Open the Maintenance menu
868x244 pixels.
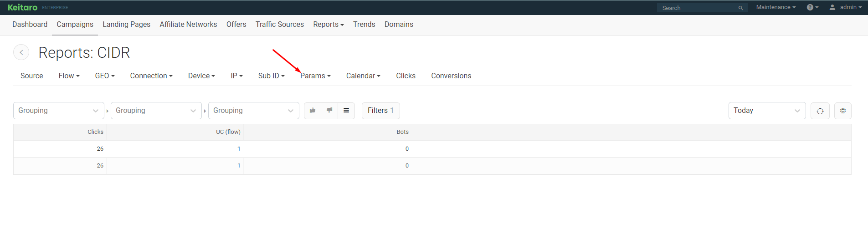pos(776,7)
